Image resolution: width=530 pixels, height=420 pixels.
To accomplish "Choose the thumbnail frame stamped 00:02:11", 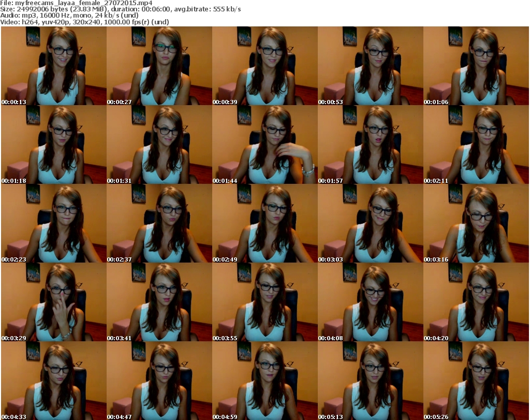I will point(476,144).
